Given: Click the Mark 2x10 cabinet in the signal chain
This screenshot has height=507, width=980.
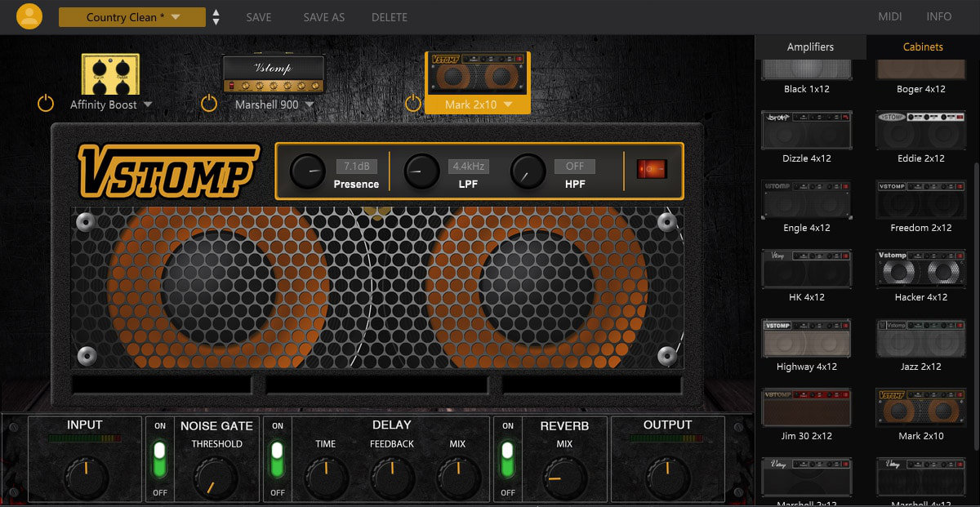Looking at the screenshot, I should 478,72.
